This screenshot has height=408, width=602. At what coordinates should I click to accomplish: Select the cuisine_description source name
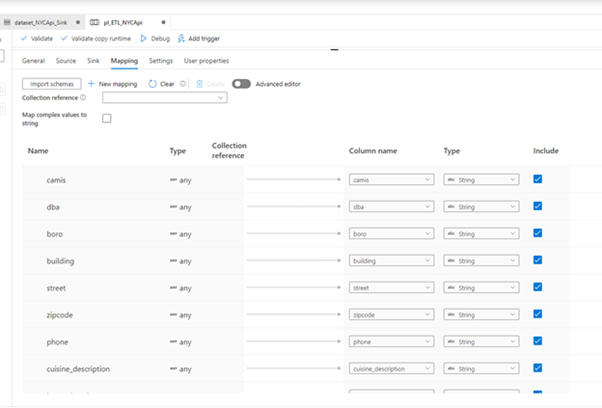[78, 369]
